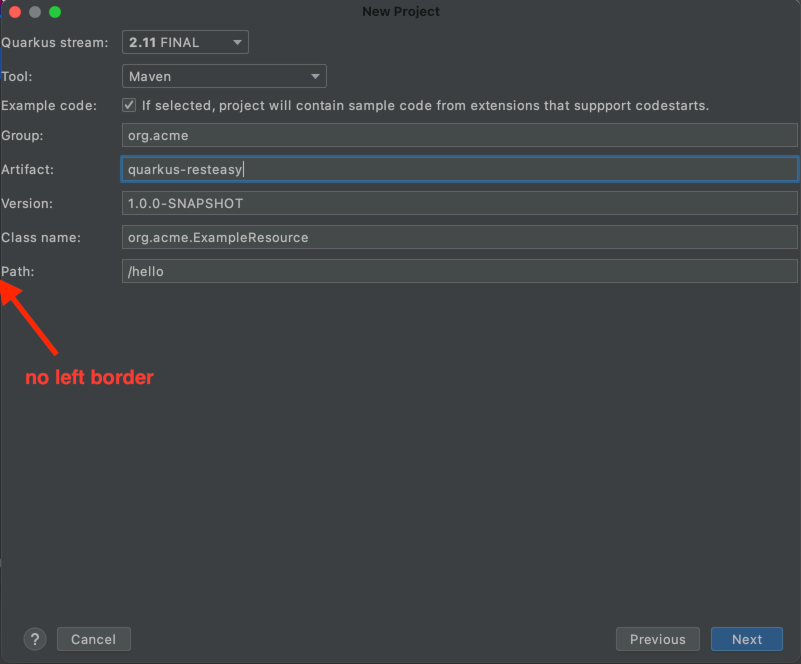Screen dimensions: 801x664
Task: Focus the Group field containing org.acme
Action: tap(460, 135)
